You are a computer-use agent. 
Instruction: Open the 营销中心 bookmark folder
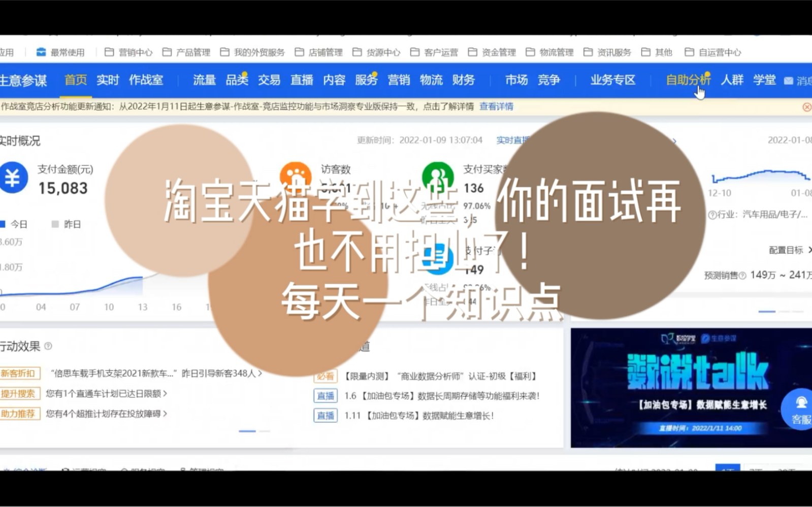(128, 52)
